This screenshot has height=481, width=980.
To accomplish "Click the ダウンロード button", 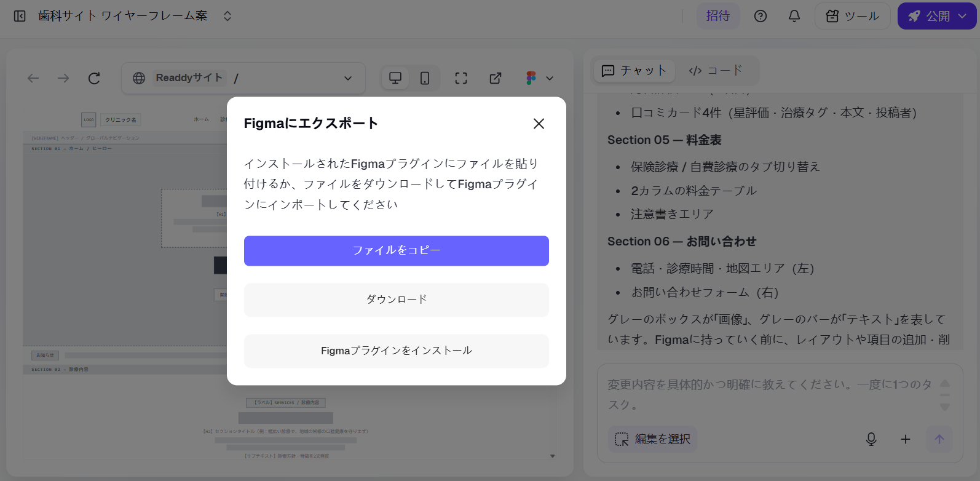I will (x=396, y=300).
